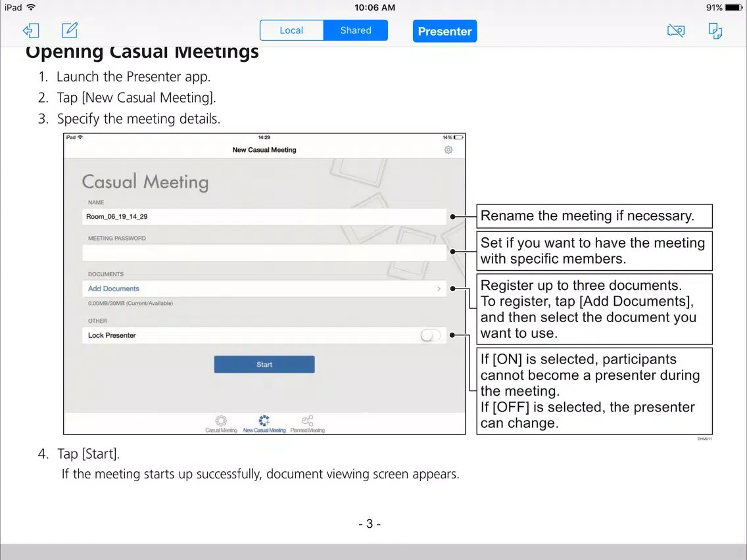Tap the 'New Casual Meeting' screen title

[264, 150]
